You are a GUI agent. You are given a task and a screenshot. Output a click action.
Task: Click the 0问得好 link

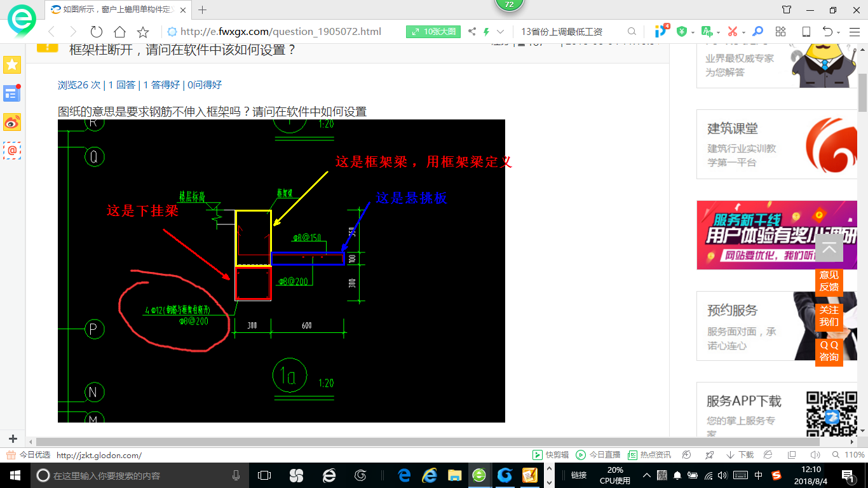(205, 85)
